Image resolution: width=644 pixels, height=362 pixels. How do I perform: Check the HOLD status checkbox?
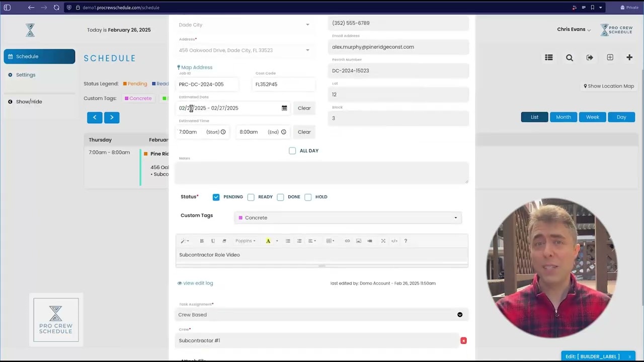308,197
